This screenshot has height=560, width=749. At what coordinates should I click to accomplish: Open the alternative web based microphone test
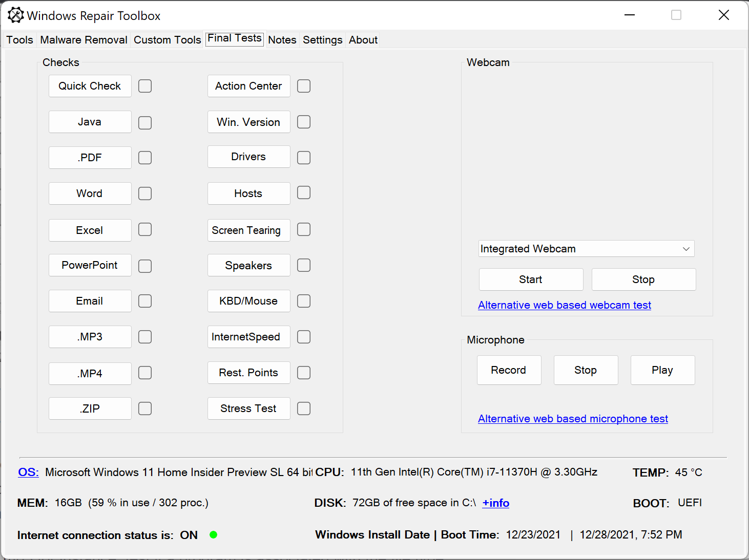pyautogui.click(x=573, y=419)
